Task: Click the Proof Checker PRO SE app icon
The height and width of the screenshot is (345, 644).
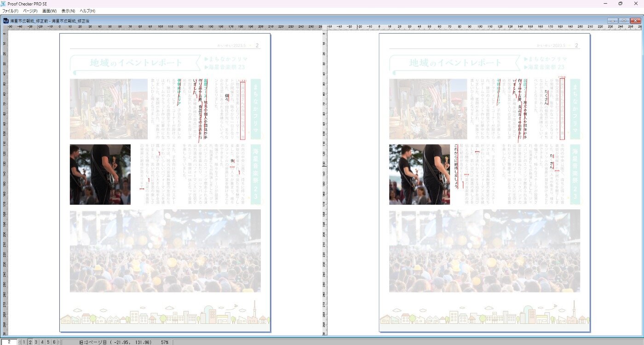Action: pyautogui.click(x=4, y=4)
